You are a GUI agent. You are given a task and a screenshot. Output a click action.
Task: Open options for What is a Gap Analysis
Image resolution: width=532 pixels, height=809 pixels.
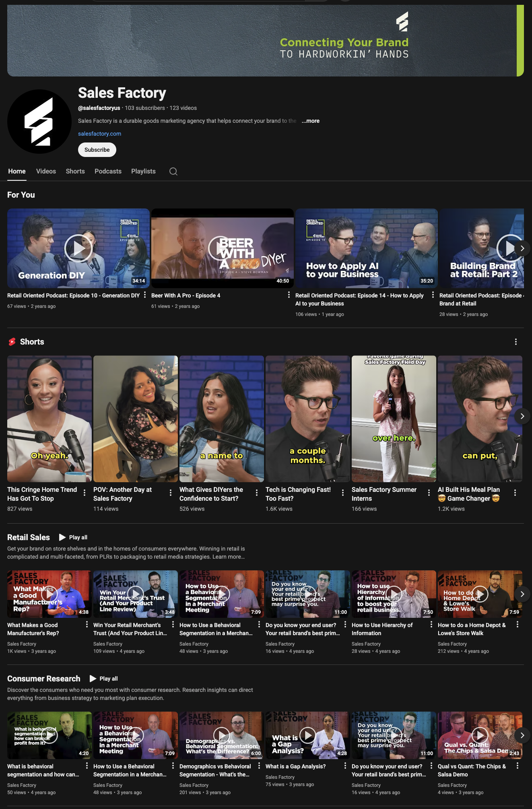coord(345,766)
